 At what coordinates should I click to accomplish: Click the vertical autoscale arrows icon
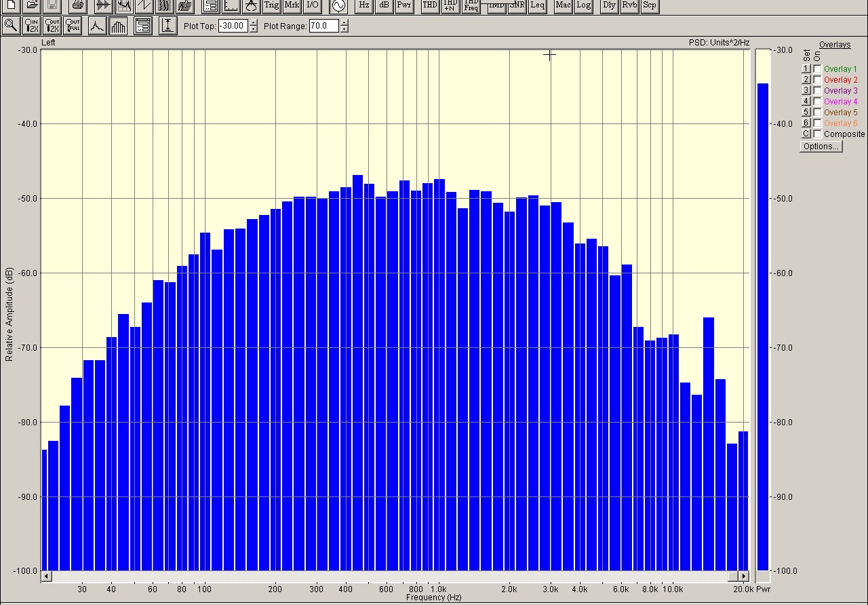[167, 26]
